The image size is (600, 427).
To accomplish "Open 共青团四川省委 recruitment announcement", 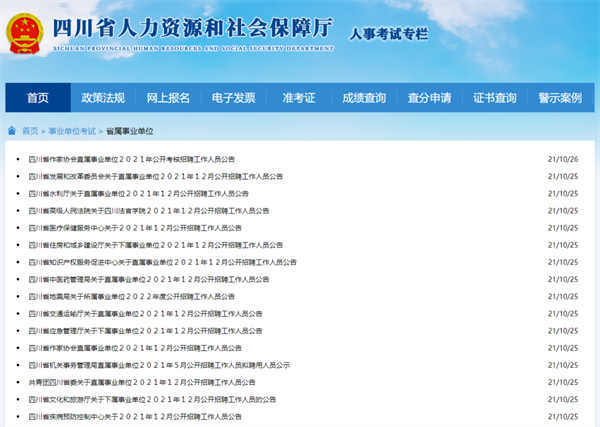I will click(142, 382).
